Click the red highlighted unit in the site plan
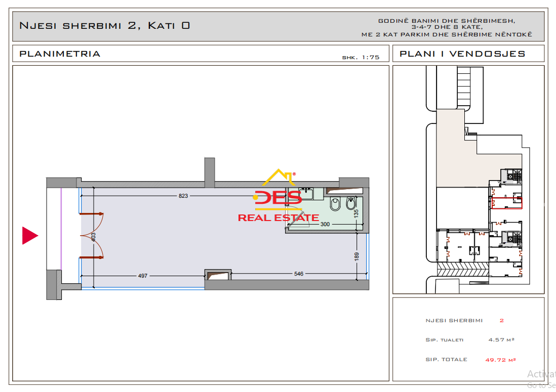This screenshot has width=556, height=392. pyautogui.click(x=506, y=203)
